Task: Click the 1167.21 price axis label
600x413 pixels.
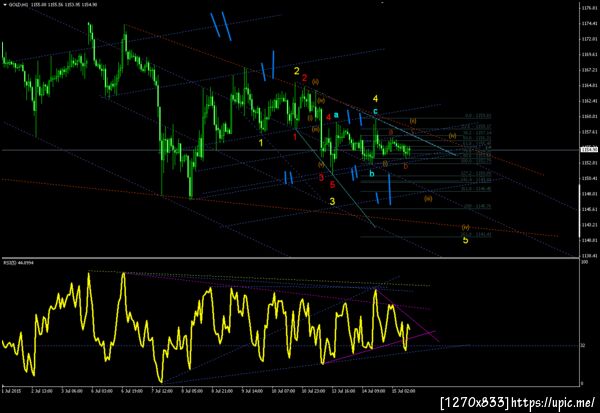Action: pos(590,70)
